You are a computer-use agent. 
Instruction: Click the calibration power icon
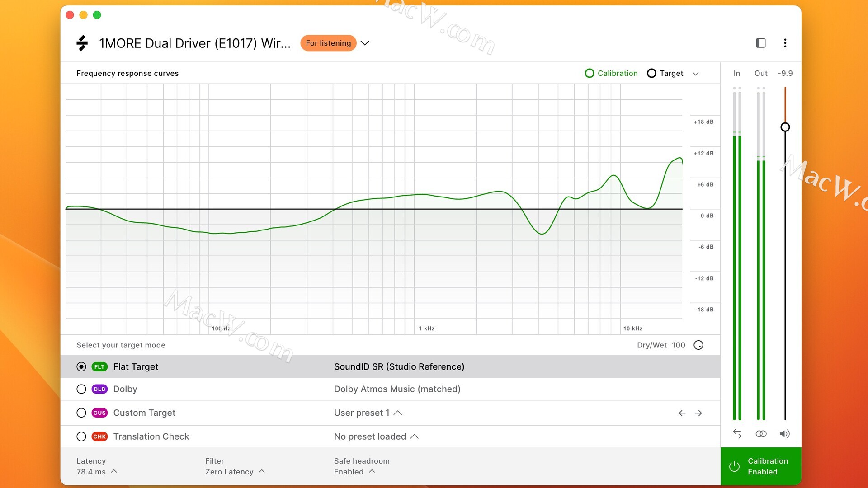[735, 466]
